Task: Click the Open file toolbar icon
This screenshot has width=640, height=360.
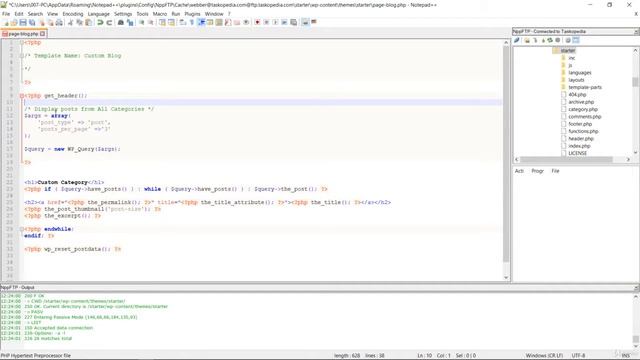Action: (x=14, y=22)
